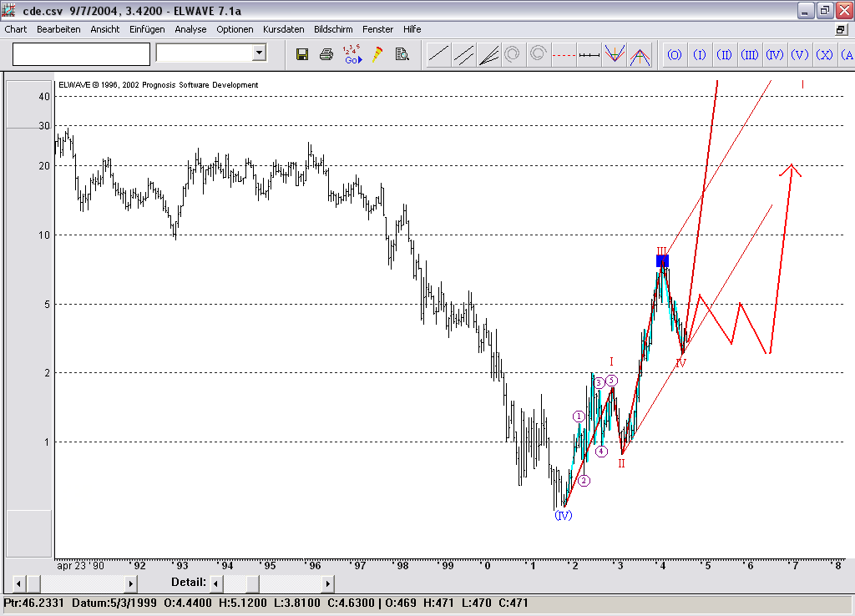Open the Chart menu

15,29
